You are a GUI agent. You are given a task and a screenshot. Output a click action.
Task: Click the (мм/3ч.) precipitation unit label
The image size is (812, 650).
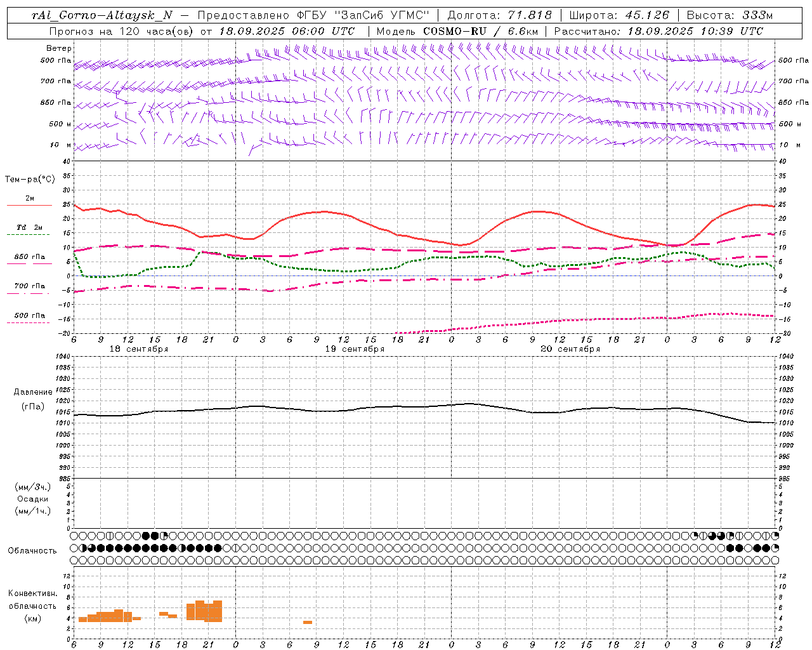click(x=33, y=487)
